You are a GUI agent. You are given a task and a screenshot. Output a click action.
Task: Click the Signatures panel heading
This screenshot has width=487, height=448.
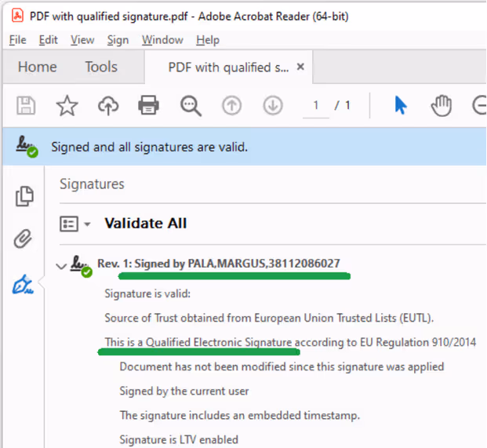92,184
